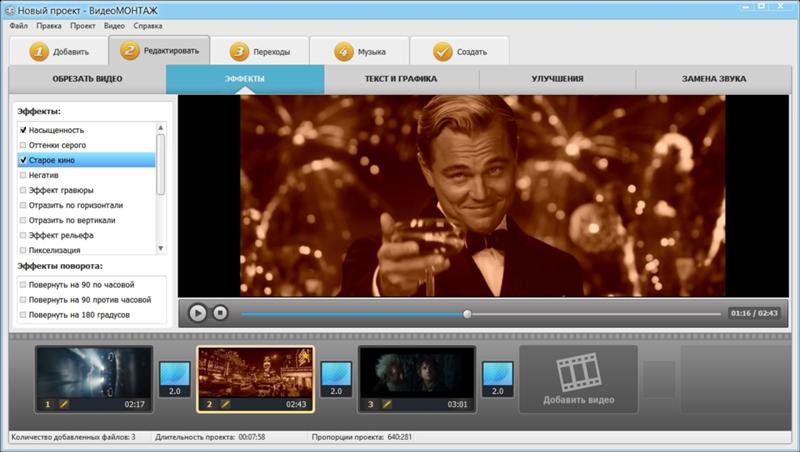
Task: Select the first clip thumbnail 02:17
Action: click(x=94, y=379)
